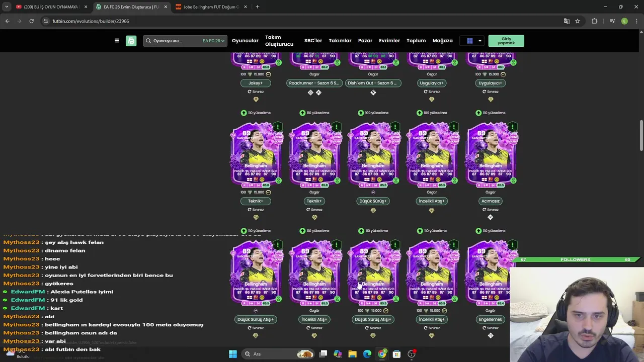Bookmark this page with the star icon
Screen dimensions: 644x362
(578, 21)
